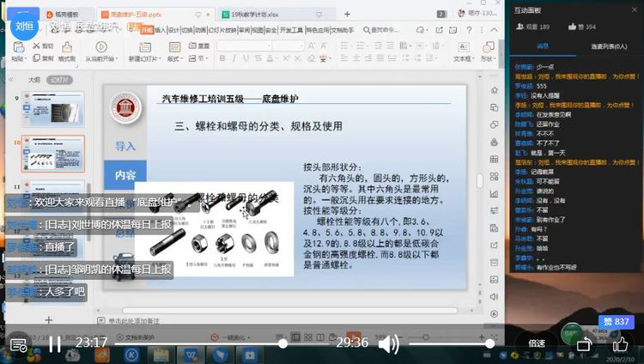This screenshot has width=644, height=364.
Task: Click the 复制 copy icon
Action: 36,58
